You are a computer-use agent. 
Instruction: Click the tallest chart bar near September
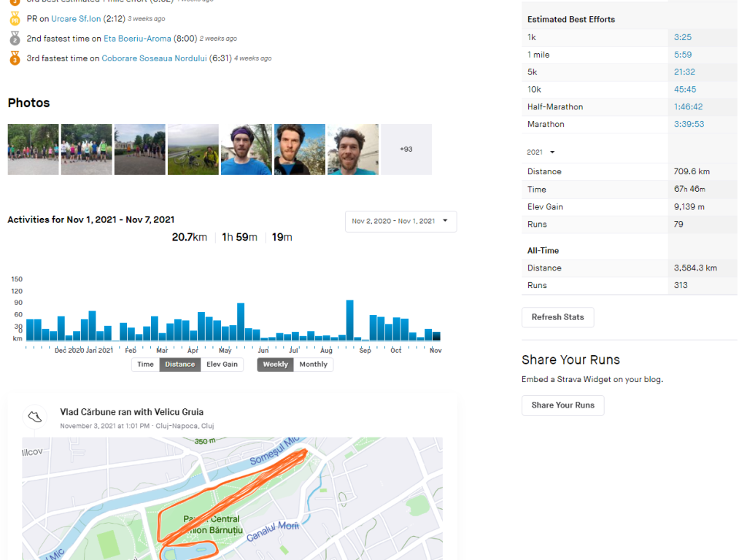350,320
